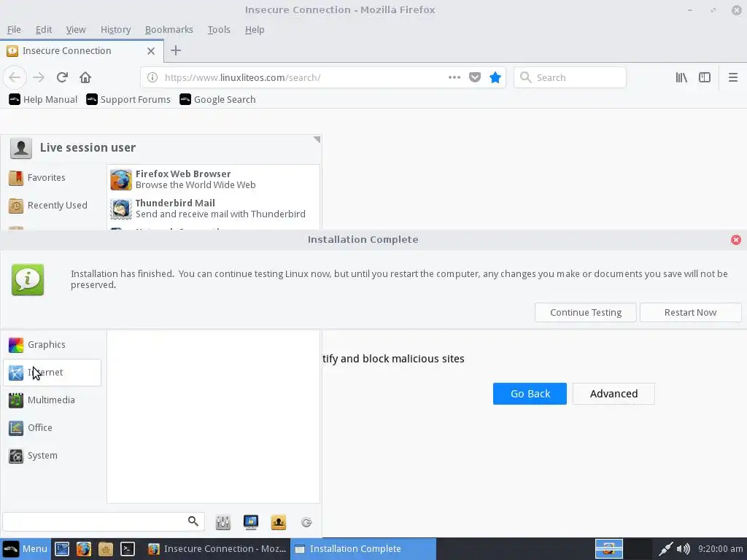This screenshot has width=747, height=560.
Task: Select the Insecure Connection tab
Action: [82, 51]
